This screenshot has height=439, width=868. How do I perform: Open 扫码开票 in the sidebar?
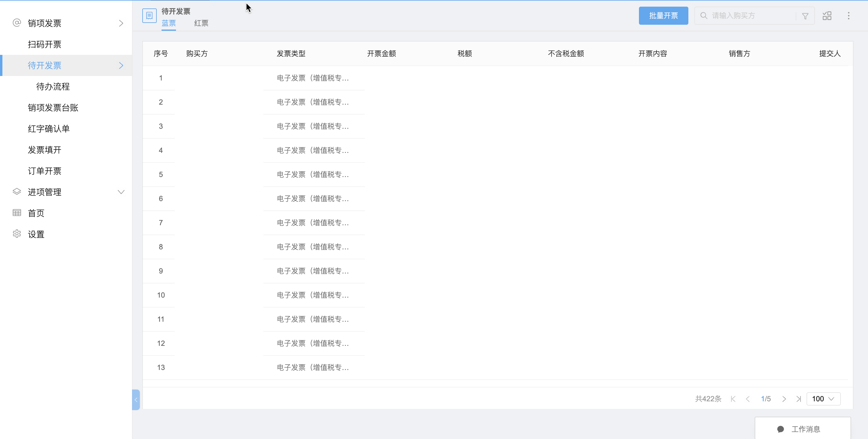[x=45, y=44]
